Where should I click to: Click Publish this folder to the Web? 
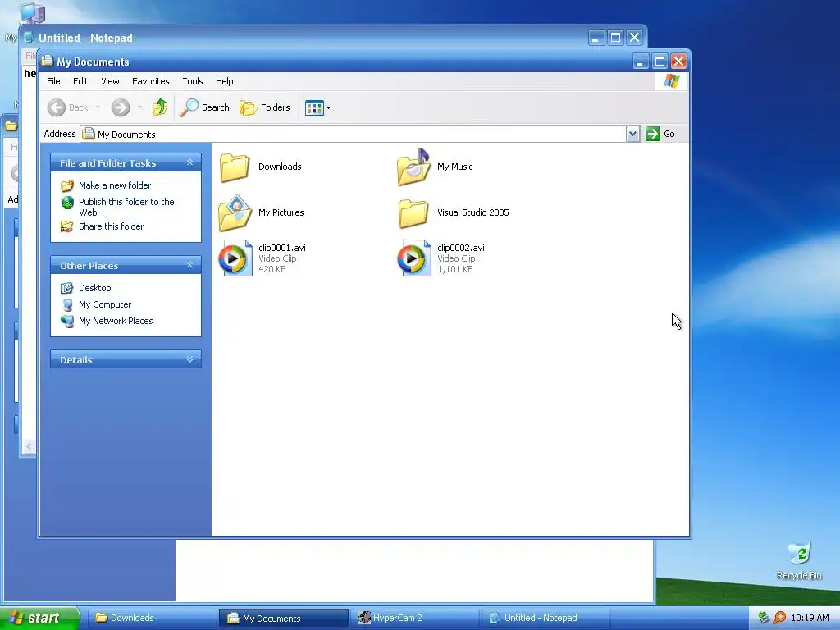(126, 207)
